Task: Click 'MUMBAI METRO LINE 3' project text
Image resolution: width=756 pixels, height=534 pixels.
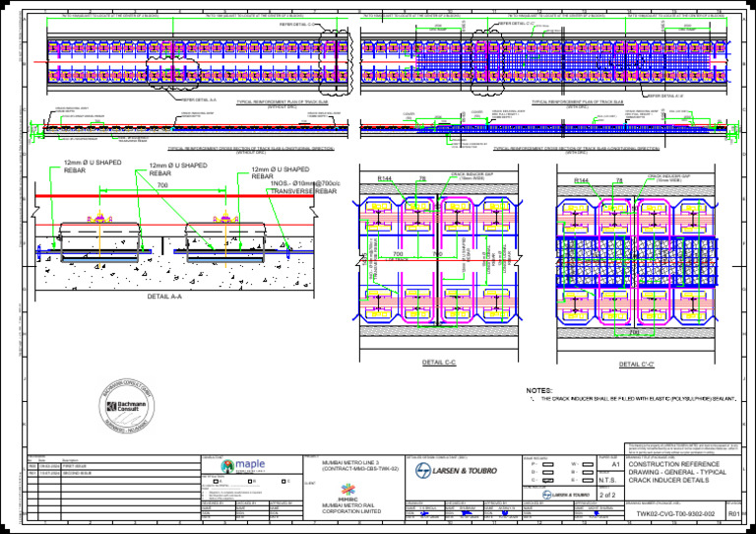Action: (x=350, y=463)
